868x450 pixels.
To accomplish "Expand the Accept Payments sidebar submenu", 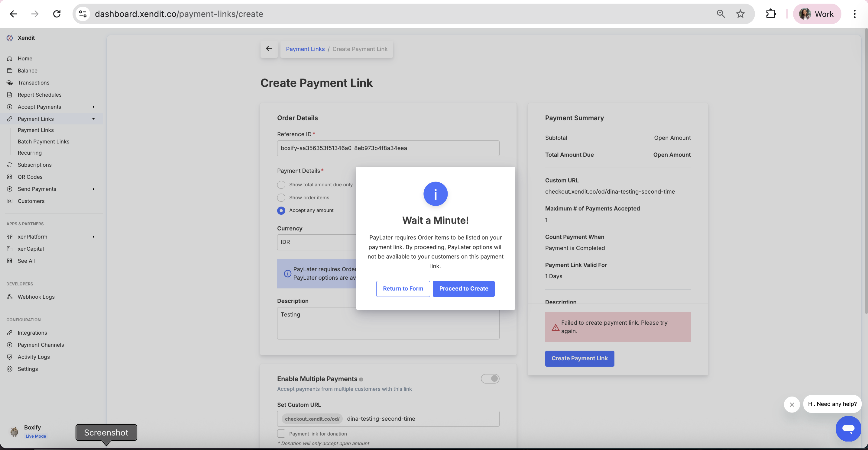I will coord(93,107).
